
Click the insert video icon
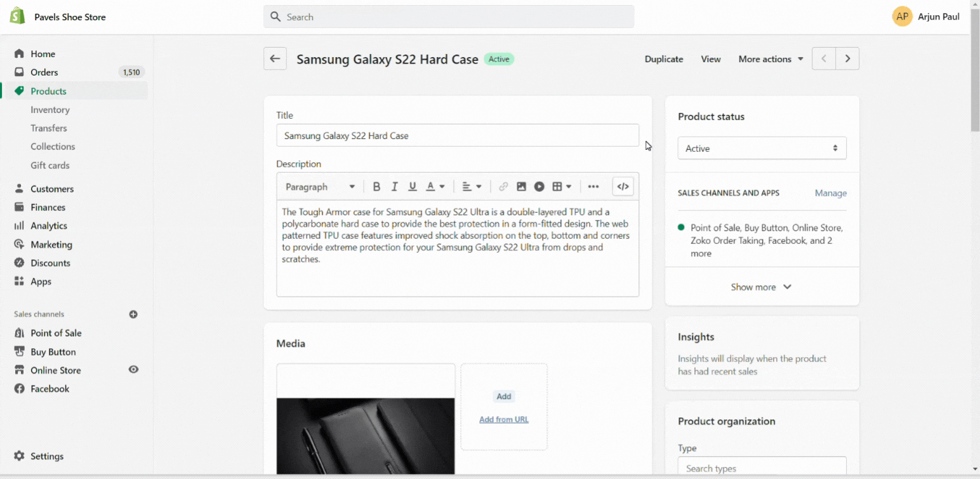[539, 186]
